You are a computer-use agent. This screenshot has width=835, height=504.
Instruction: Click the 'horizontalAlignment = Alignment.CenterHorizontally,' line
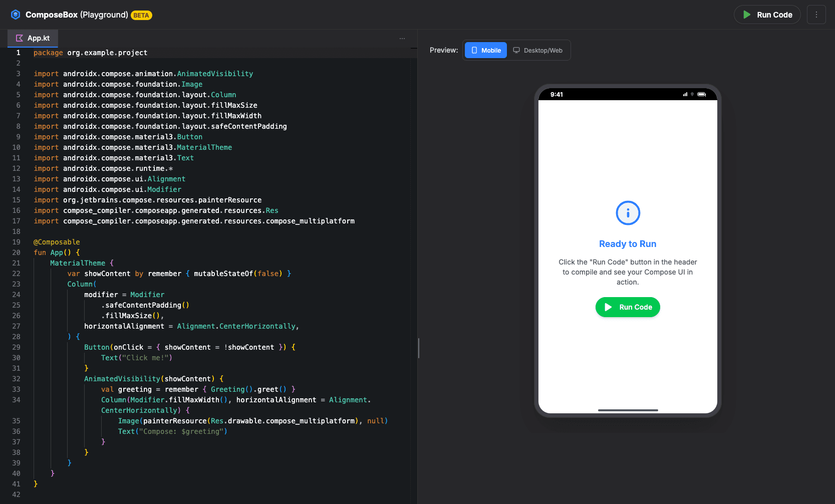point(191,326)
